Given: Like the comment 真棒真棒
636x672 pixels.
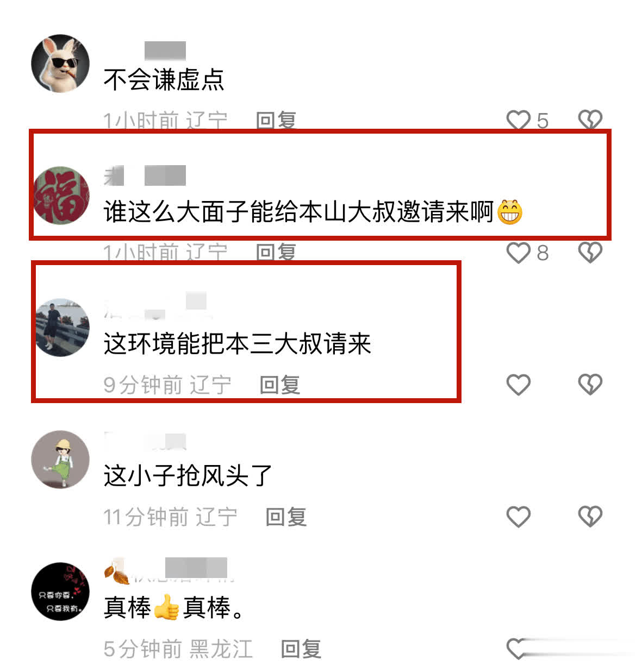Looking at the screenshot, I should 518,648.
